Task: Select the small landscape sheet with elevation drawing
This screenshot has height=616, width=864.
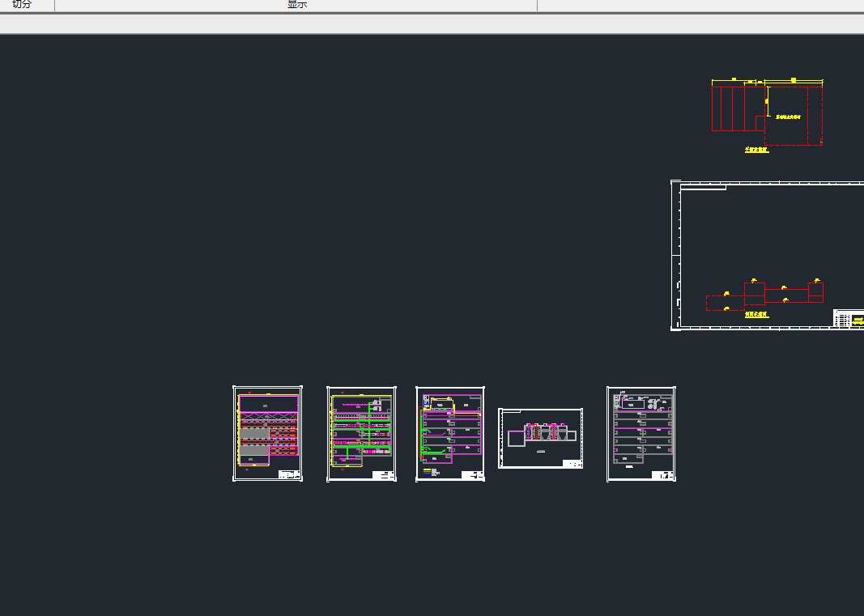Action: click(x=541, y=439)
